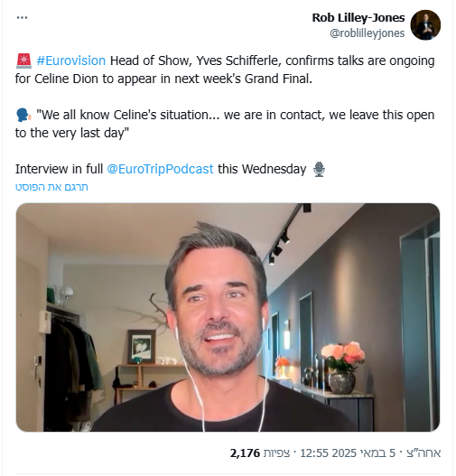
Task: Click the 'Interview in full' text
Action: [x=60, y=169]
